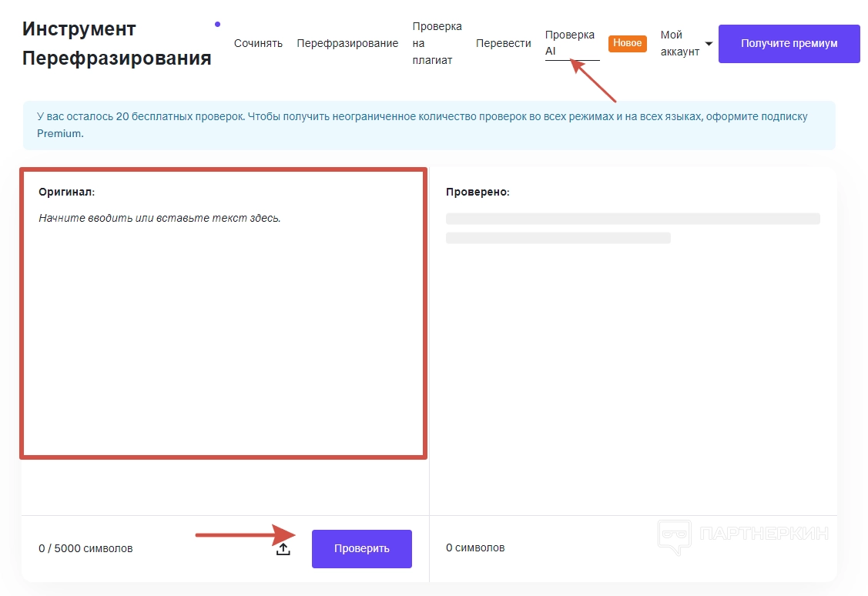Open the Сочинять menu item
868x596 pixels.
click(258, 43)
